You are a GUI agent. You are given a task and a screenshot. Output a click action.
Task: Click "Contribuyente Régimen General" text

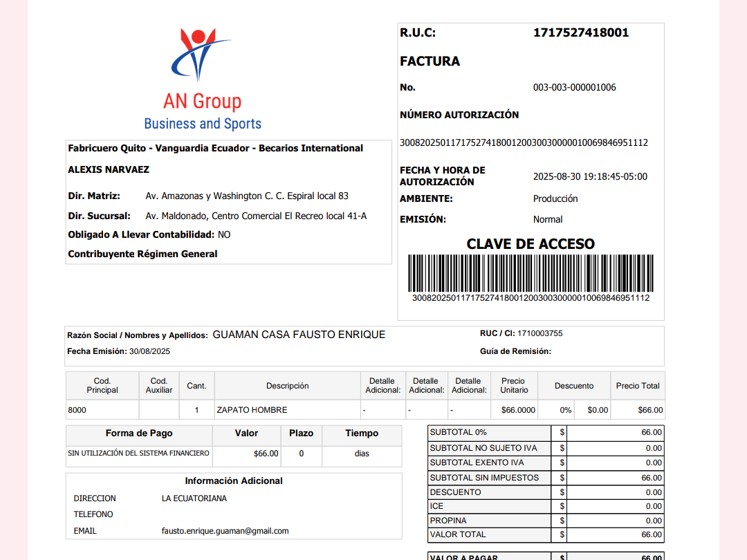coord(142,254)
